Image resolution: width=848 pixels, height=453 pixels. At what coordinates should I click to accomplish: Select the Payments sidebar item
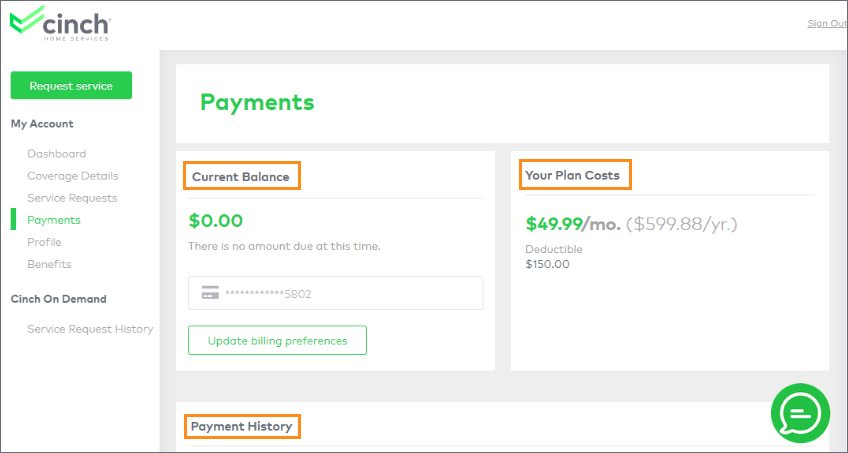pos(54,220)
